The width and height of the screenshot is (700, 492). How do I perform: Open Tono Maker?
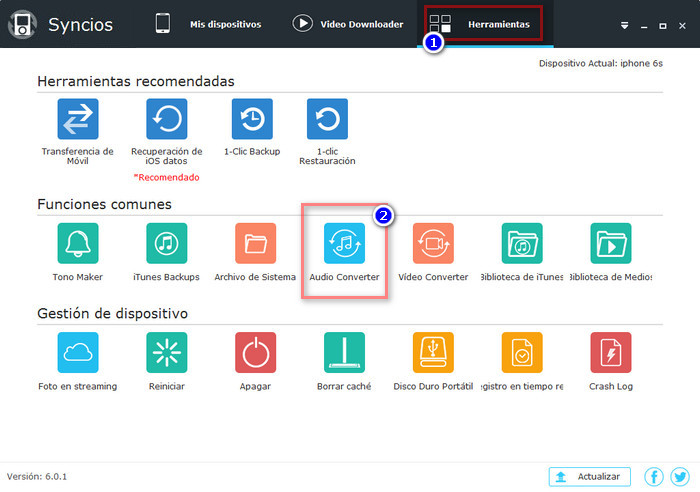click(78, 243)
